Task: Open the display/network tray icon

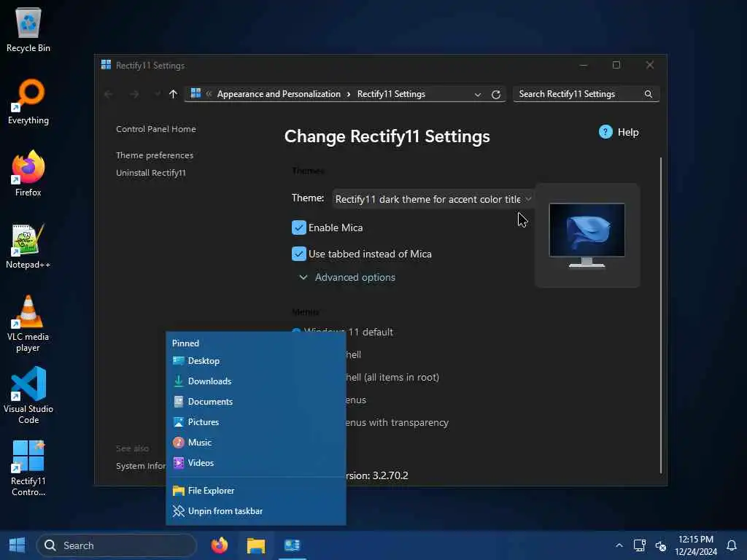Action: [x=639, y=545]
